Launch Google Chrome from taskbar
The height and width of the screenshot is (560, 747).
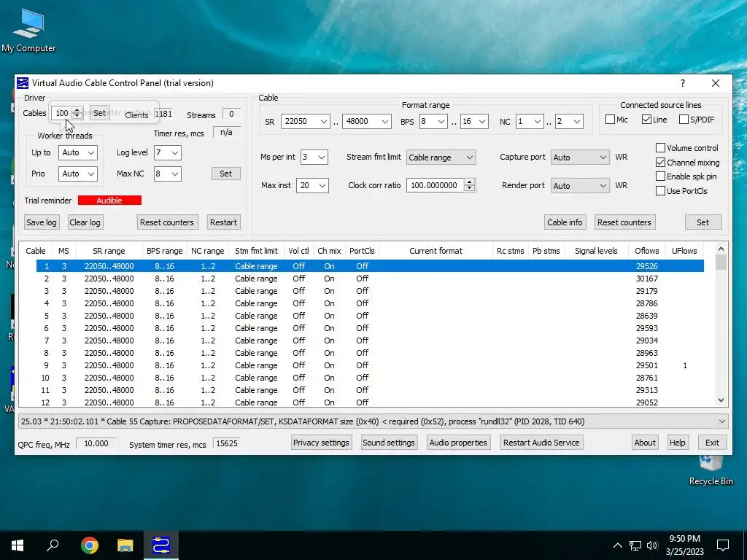pos(89,545)
